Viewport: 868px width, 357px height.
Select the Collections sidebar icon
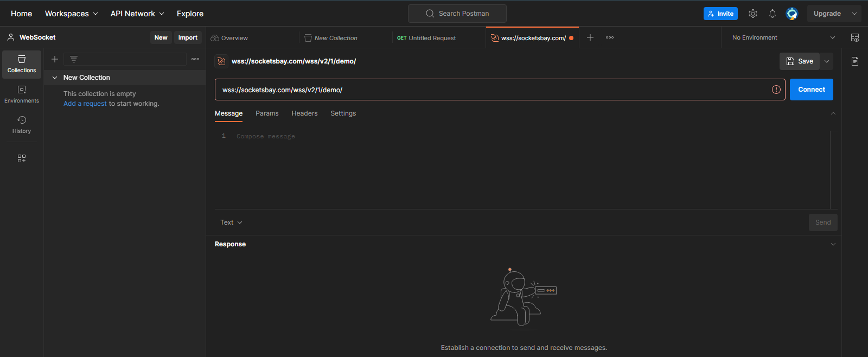click(x=22, y=65)
